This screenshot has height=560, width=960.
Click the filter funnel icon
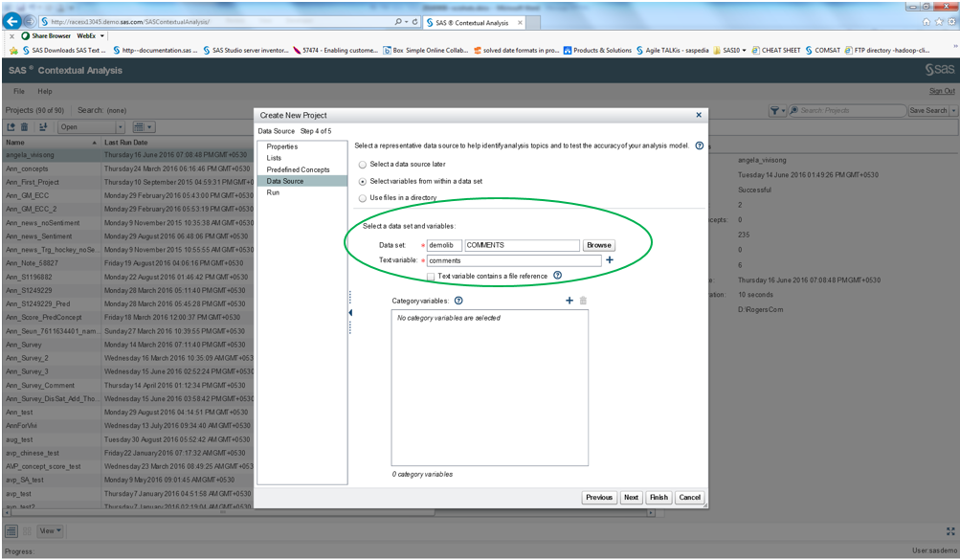pos(774,110)
